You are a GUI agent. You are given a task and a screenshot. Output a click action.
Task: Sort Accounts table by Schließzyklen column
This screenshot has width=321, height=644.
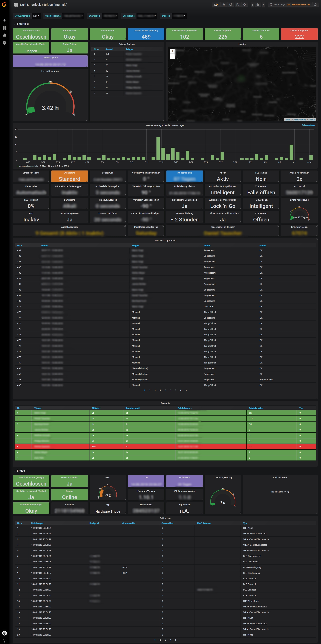(256, 408)
